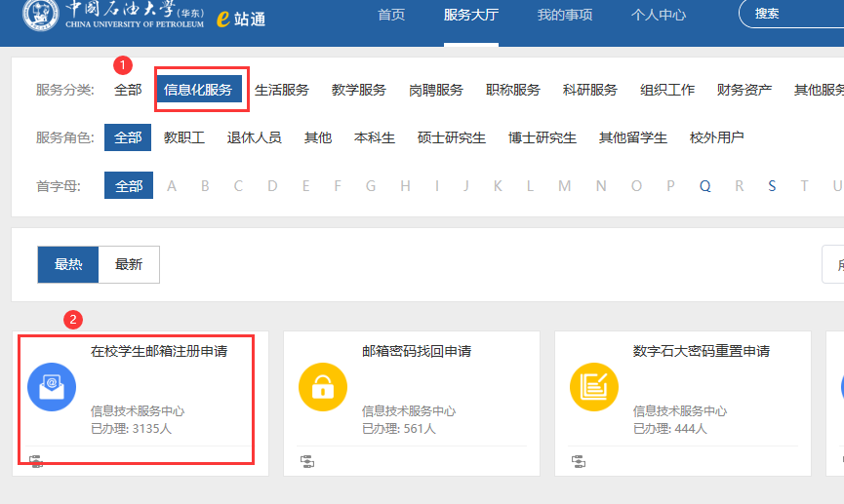Click workflow icon under 在校学生邮箱注册申请 card
The height and width of the screenshot is (504, 844).
pyautogui.click(x=36, y=461)
